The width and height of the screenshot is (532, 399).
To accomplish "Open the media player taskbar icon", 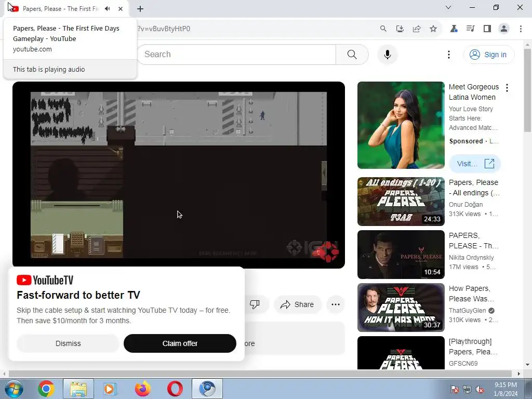I will click(x=110, y=389).
